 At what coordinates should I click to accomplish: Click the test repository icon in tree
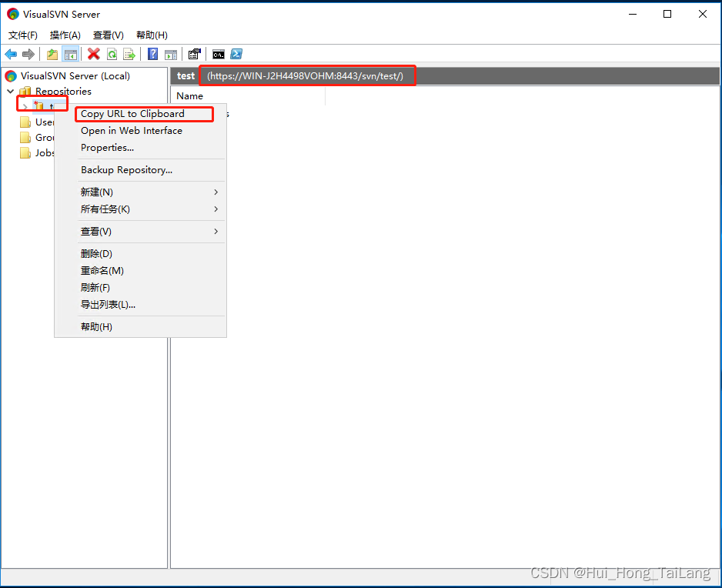point(38,106)
